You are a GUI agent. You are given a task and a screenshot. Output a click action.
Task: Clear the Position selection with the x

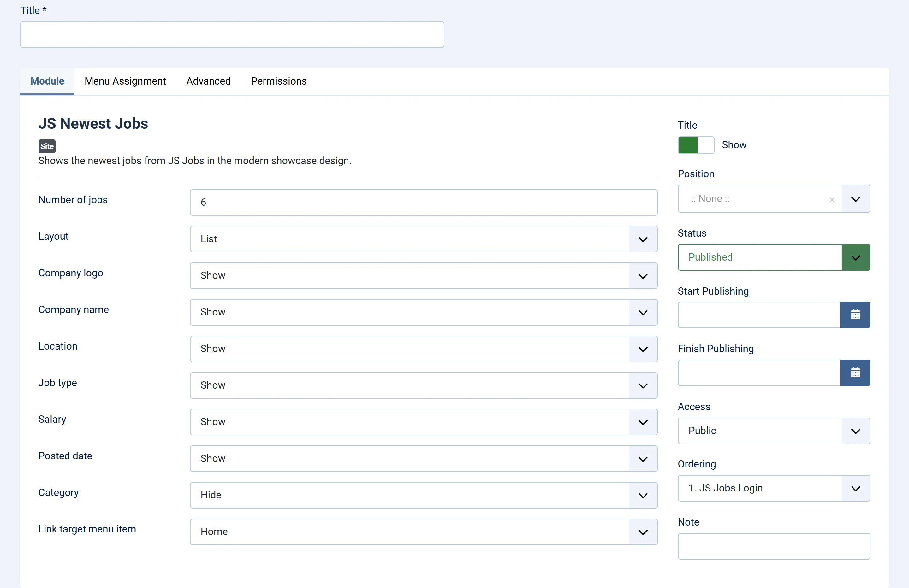(x=831, y=200)
